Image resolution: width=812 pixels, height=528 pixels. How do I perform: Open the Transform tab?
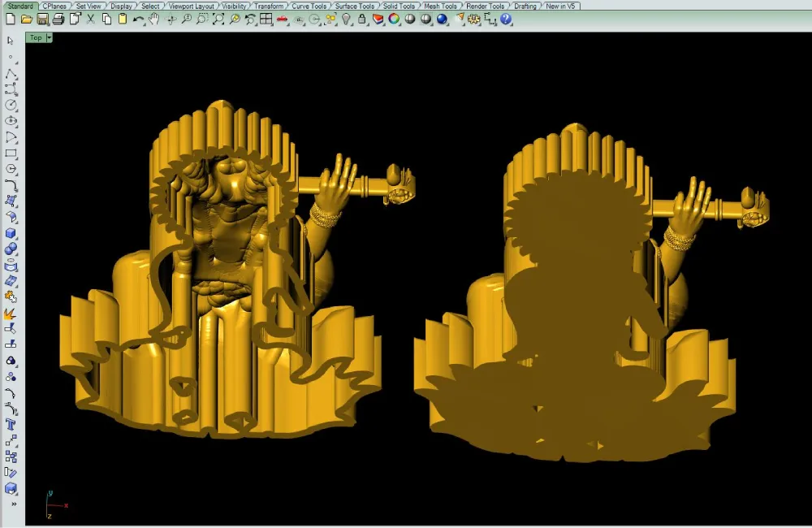click(x=268, y=6)
